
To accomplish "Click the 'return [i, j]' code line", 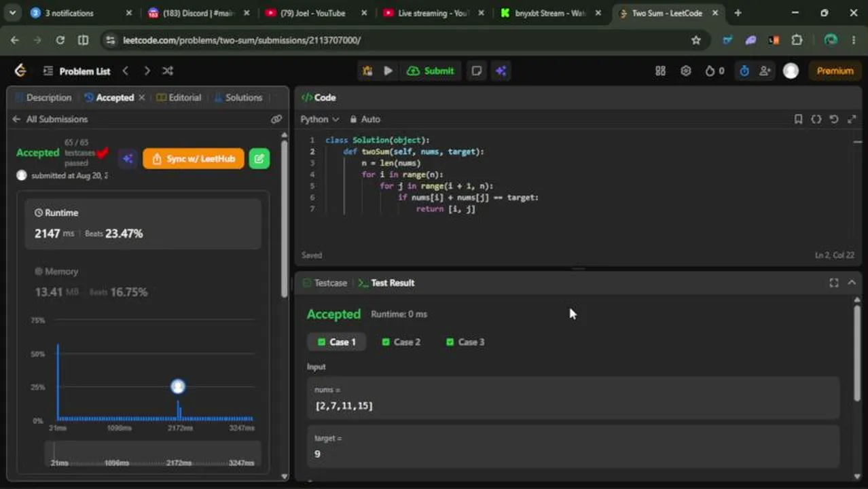I will coord(446,209).
